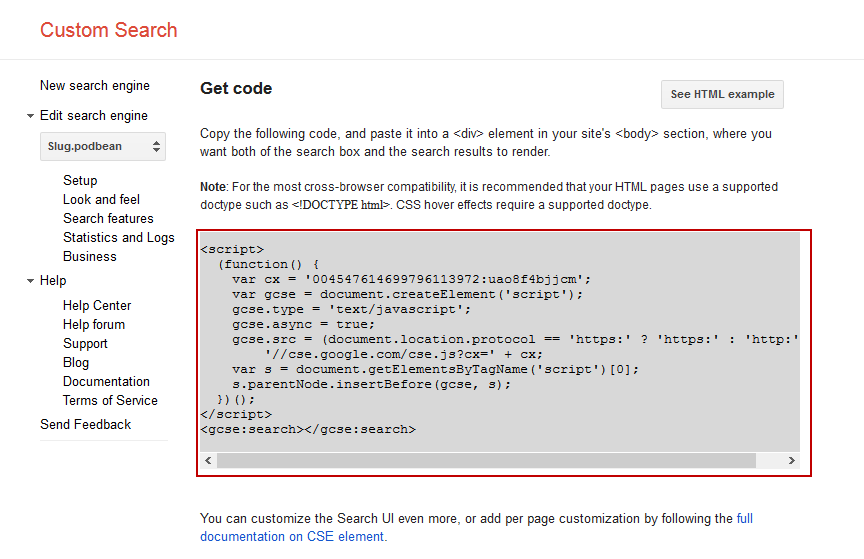Follow full documentation on CSE element link
864x559 pixels.
point(477,528)
